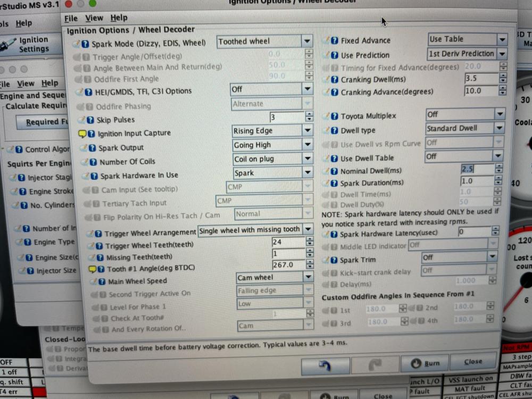The height and width of the screenshot is (399, 532).
Task: Click help icon for Fixed Advance
Action: (x=335, y=41)
